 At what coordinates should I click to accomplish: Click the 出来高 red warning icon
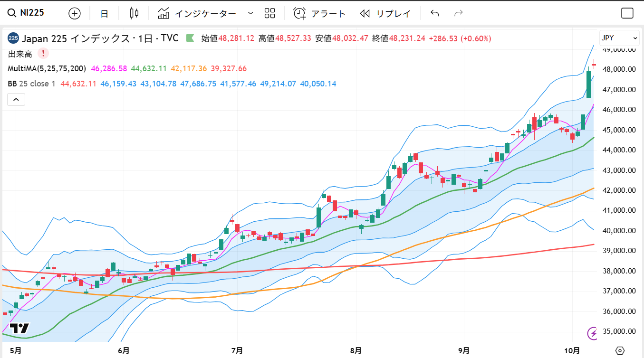click(x=43, y=54)
